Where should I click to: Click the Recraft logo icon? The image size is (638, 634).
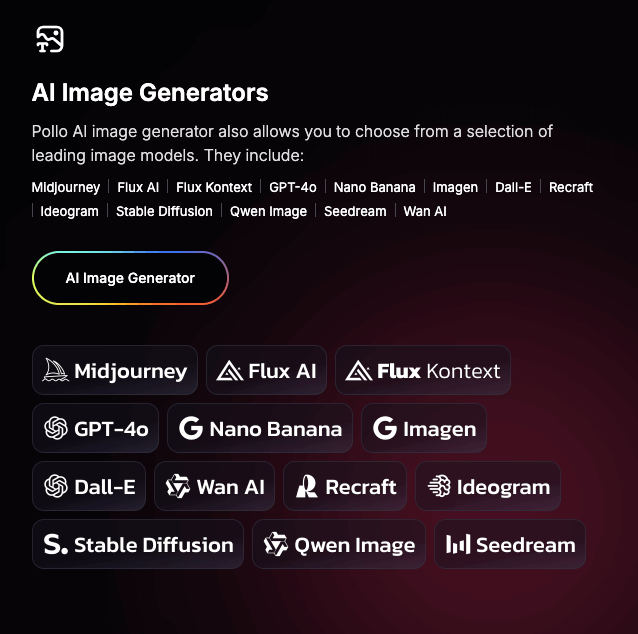click(x=307, y=487)
